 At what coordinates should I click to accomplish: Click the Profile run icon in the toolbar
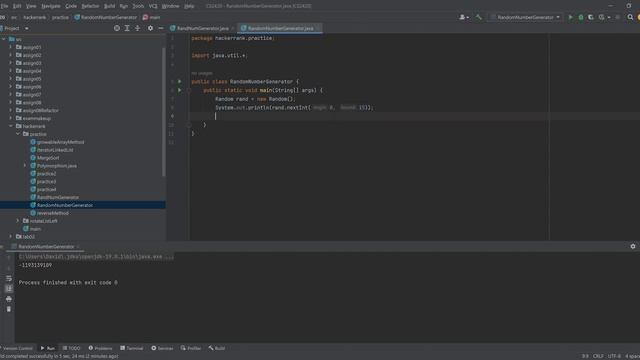pyautogui.click(x=602, y=18)
